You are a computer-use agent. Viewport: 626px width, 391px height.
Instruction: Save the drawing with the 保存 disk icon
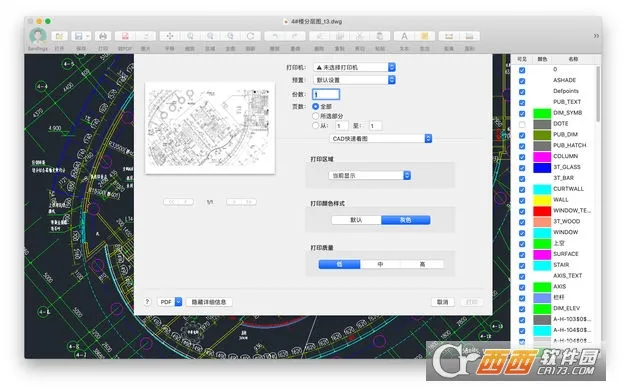78,36
